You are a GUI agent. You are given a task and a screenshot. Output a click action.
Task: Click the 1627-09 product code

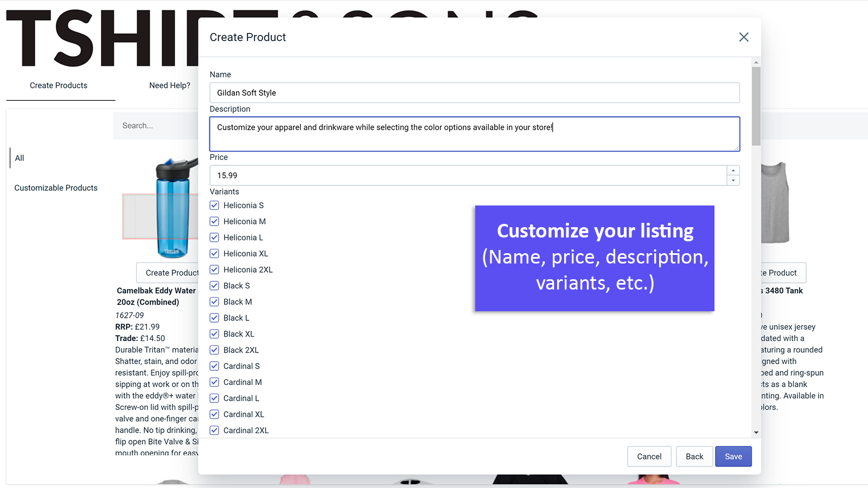click(130, 316)
